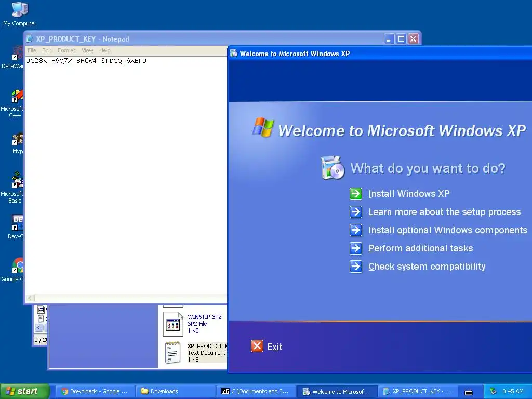Switch to Welcome to Microsof... taskbar button
Viewport: 532px width, 399px height.
(x=336, y=391)
